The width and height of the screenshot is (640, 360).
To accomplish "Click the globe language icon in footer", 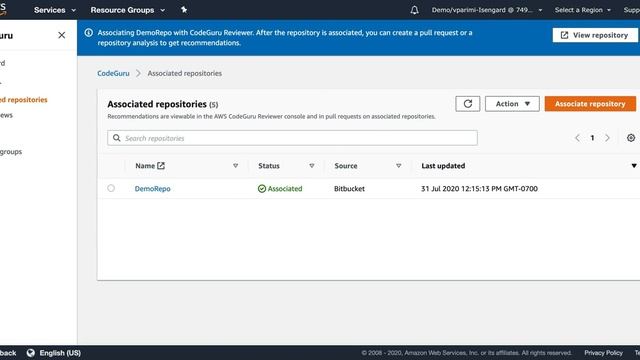I will click(31, 353).
